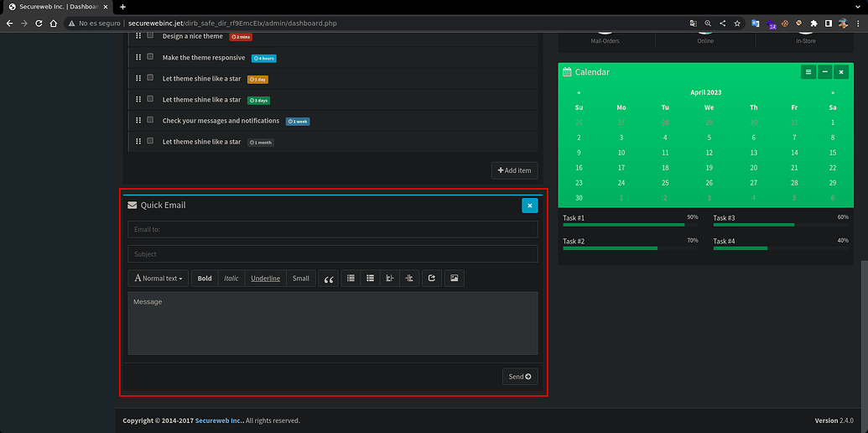Open the Calendar panel hamburger menu
The image size is (868, 433).
(x=808, y=72)
